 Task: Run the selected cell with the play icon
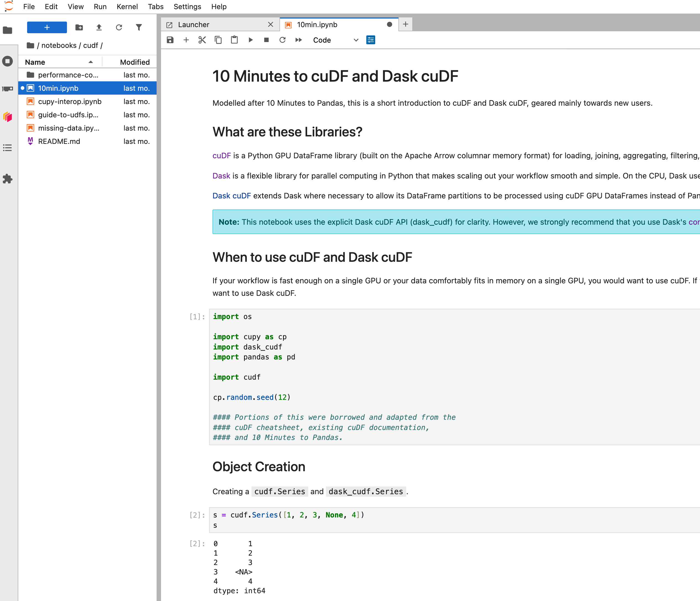point(250,40)
